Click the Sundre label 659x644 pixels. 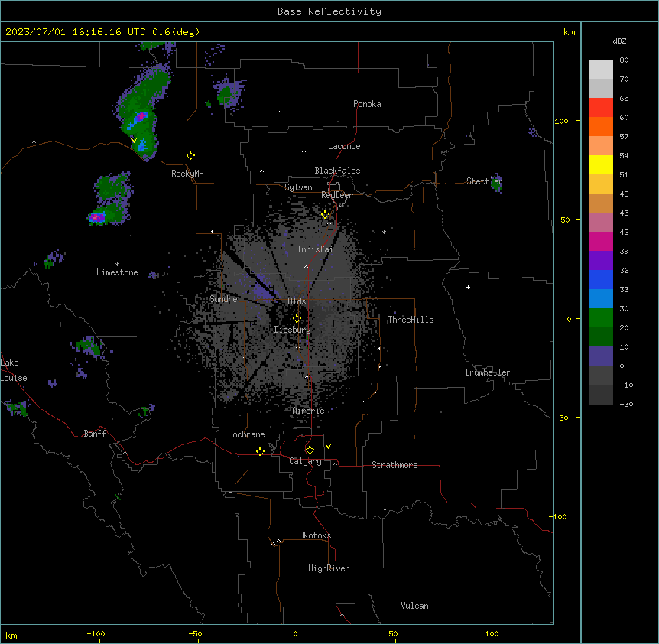[223, 299]
